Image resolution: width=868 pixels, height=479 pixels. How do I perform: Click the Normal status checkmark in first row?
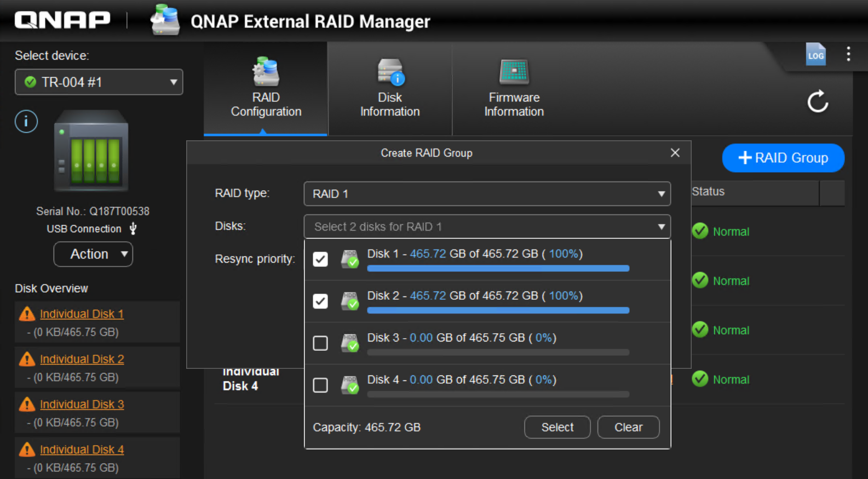pyautogui.click(x=700, y=231)
